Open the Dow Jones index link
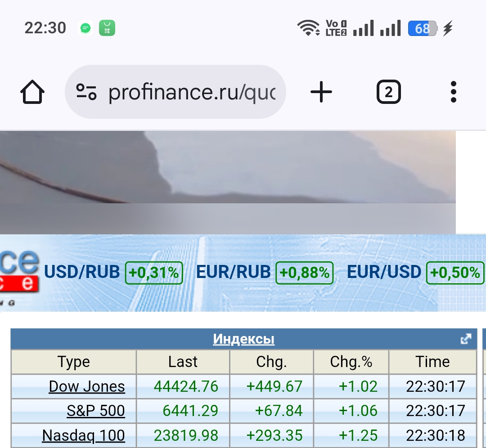The width and height of the screenshot is (486, 448). 87,386
